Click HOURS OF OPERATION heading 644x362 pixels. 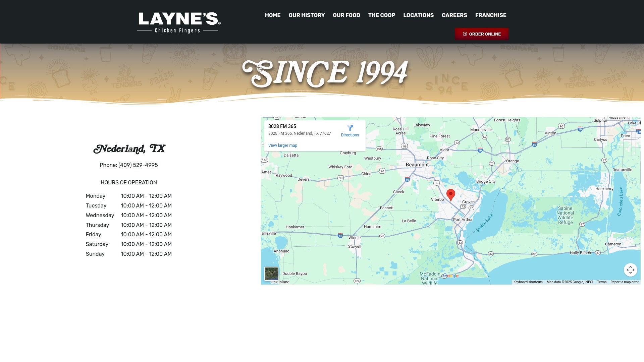point(129,183)
